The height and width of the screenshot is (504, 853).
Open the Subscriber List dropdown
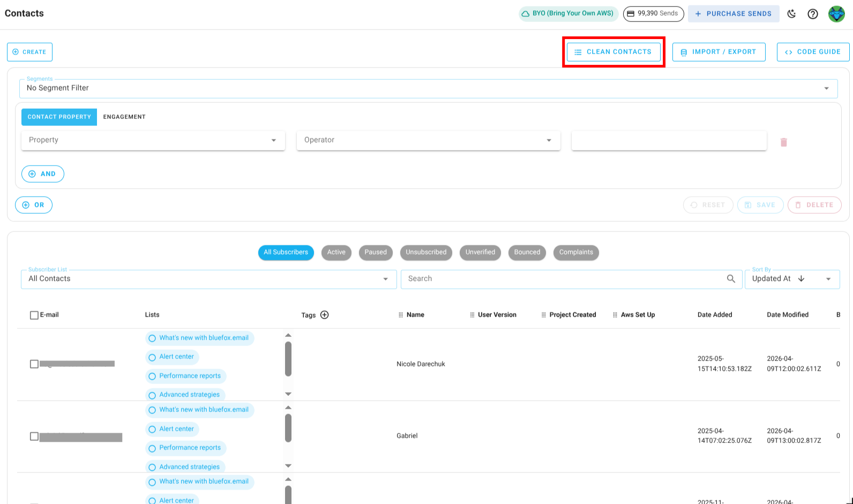tap(209, 279)
